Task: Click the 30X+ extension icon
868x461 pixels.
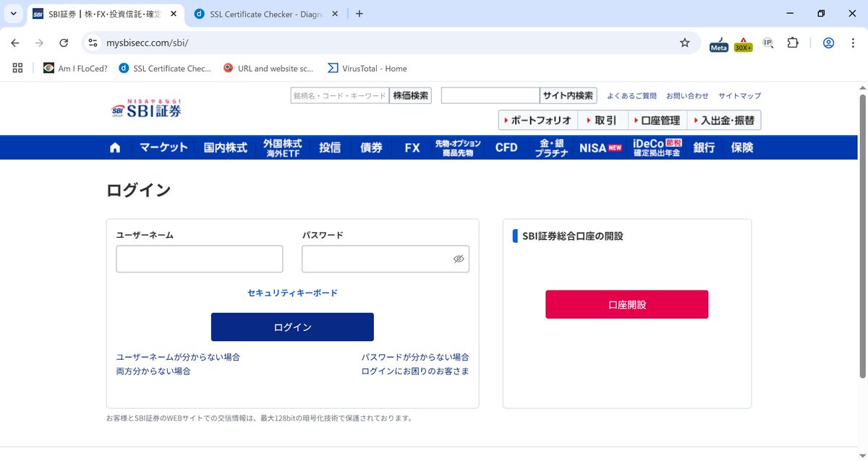Action: tap(743, 44)
